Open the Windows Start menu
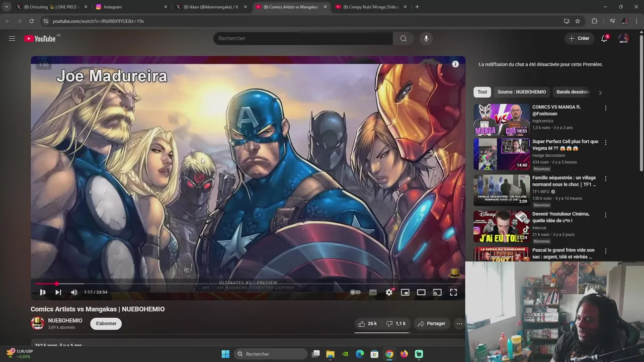This screenshot has width=644, height=362. point(225,354)
